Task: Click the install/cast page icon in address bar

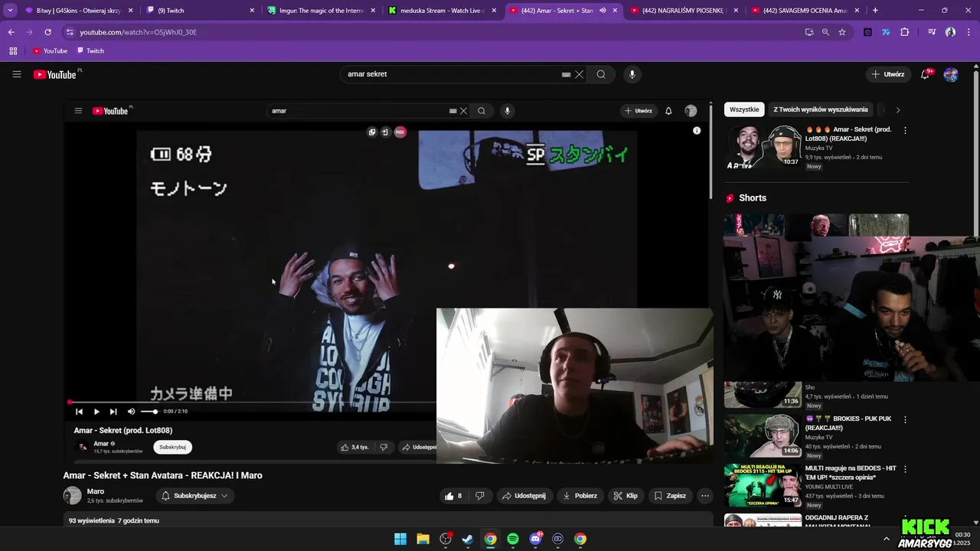Action: (809, 32)
